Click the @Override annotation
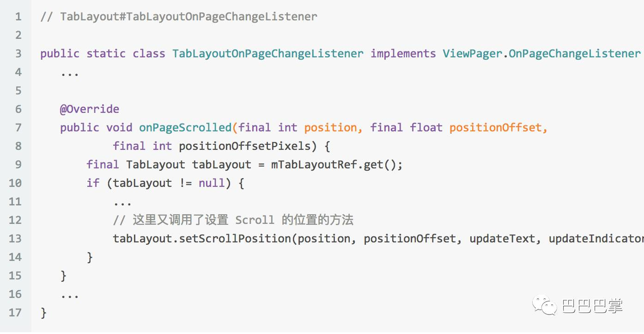The width and height of the screenshot is (644, 334). click(x=90, y=109)
